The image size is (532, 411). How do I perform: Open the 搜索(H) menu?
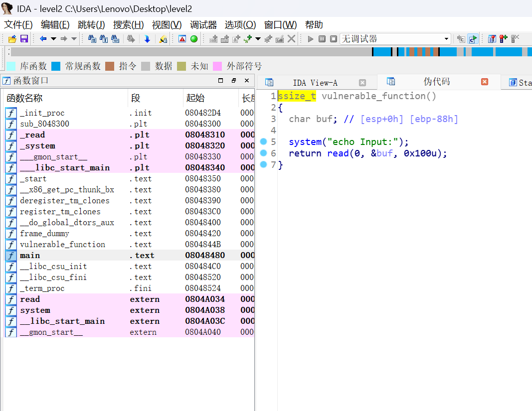pyautogui.click(x=128, y=25)
